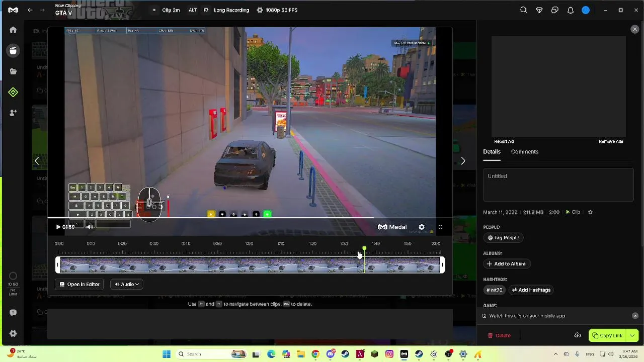Click the Medal logo at top left

click(13, 10)
